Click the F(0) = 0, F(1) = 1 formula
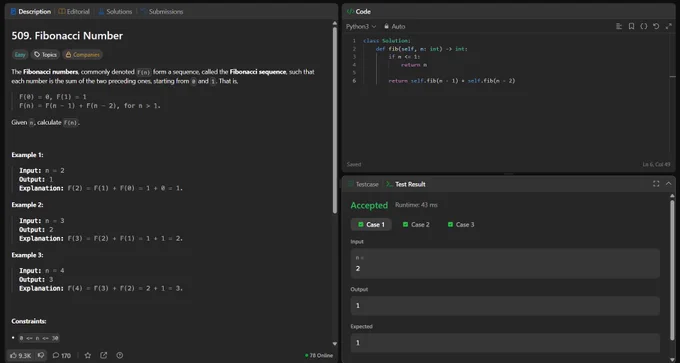The width and height of the screenshot is (680, 363). [52, 97]
